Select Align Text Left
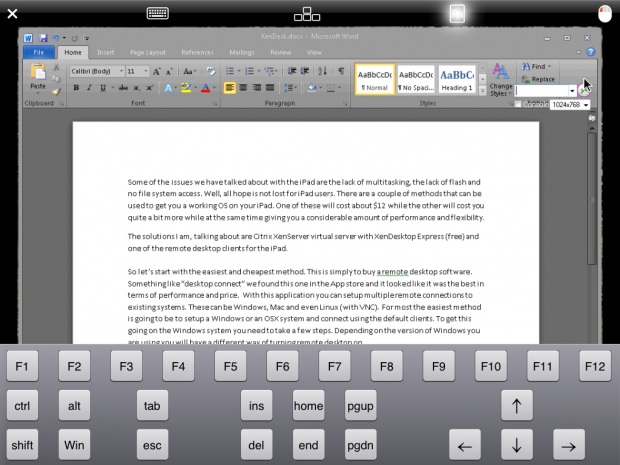This screenshot has height=465, width=620. (x=230, y=88)
